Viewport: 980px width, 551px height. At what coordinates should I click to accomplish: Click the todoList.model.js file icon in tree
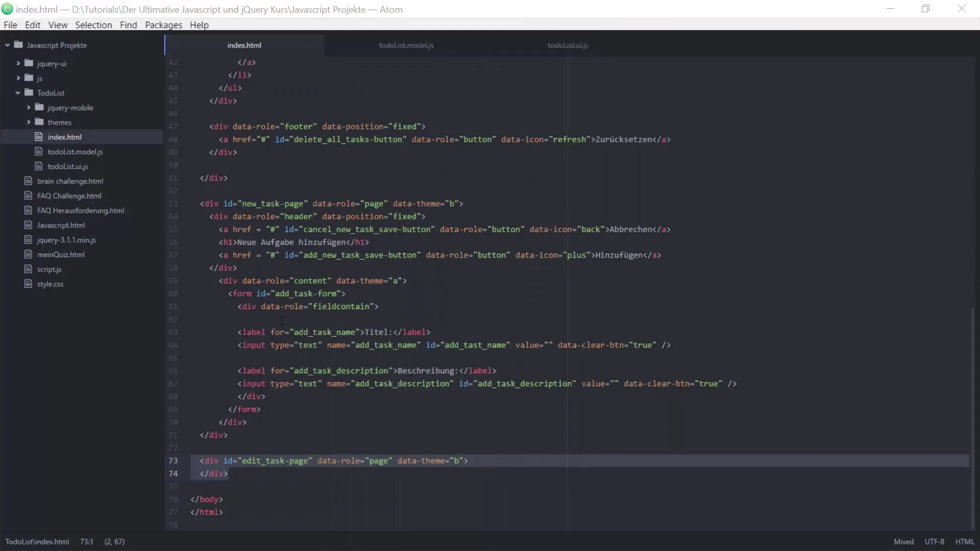tap(38, 152)
